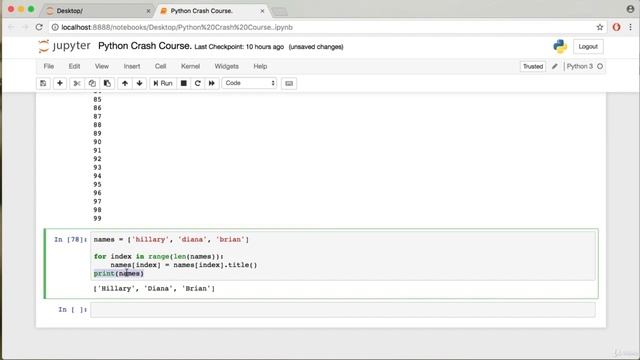Click the print(names) code line
The image size is (640, 360).
(119, 273)
